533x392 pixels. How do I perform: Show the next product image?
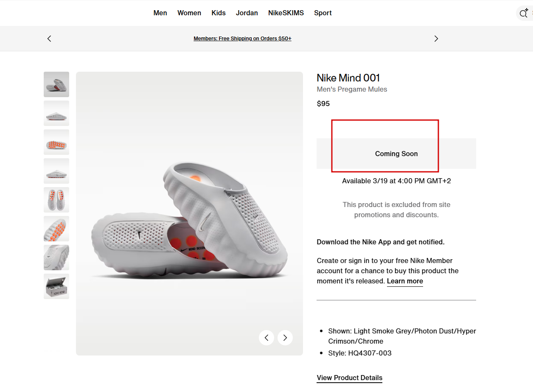tap(285, 338)
